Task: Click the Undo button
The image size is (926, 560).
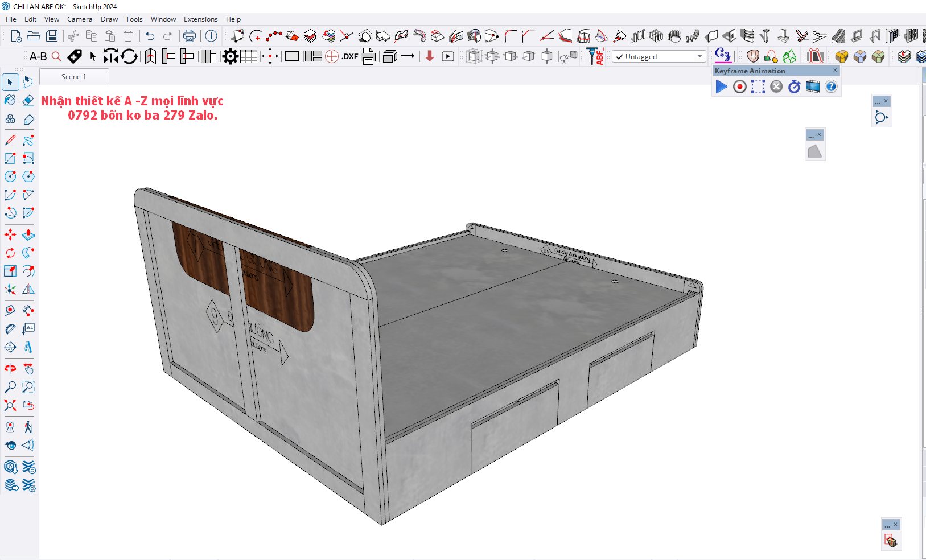Action: (x=150, y=36)
